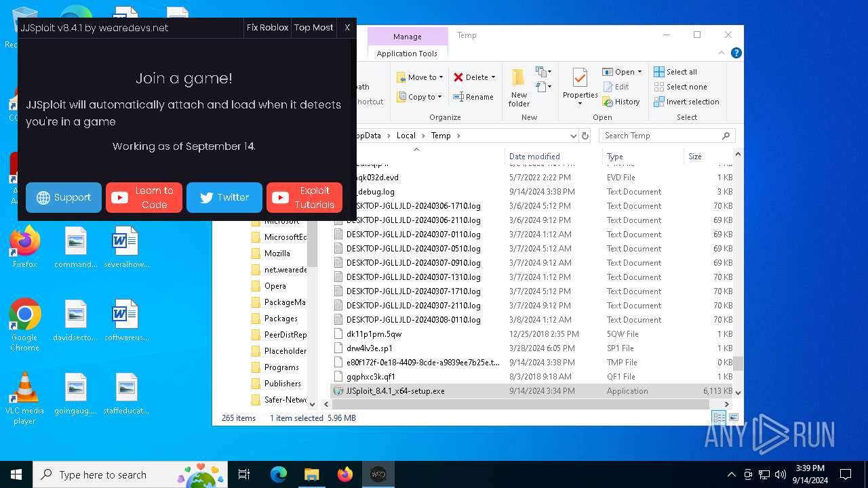The width and height of the screenshot is (868, 488).
Task: Open the Move to dropdown
Action: [420, 77]
